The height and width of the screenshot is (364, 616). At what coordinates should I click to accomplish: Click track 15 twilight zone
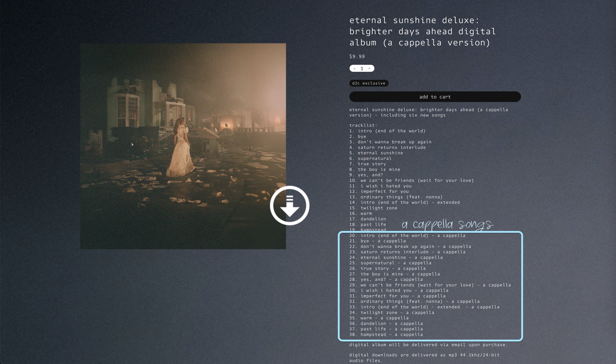point(373,208)
